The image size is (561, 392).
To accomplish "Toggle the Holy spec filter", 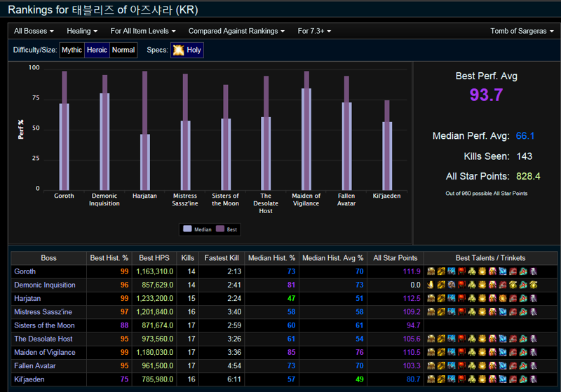I will (x=187, y=50).
